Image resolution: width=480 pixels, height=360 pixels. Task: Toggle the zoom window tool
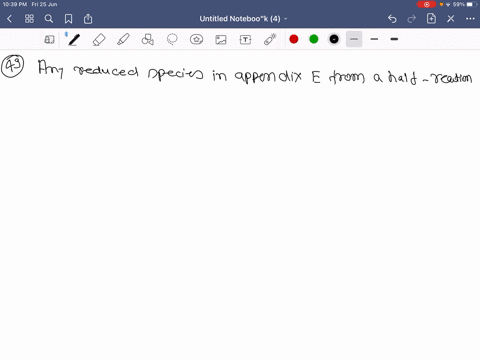coord(49,40)
